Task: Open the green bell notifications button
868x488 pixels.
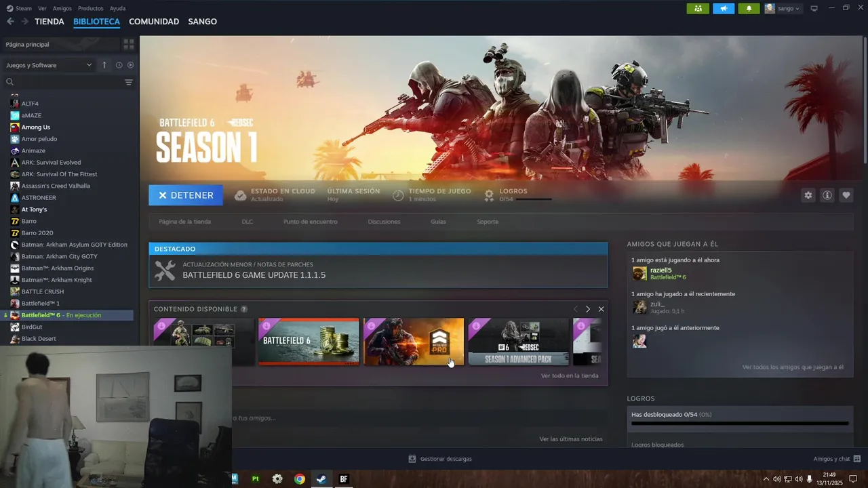Action: coord(749,8)
